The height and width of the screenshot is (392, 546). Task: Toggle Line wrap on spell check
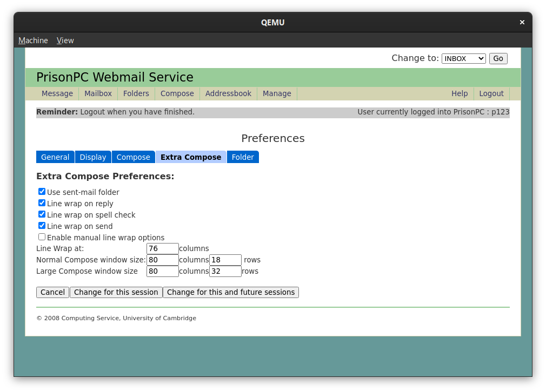[42, 214]
